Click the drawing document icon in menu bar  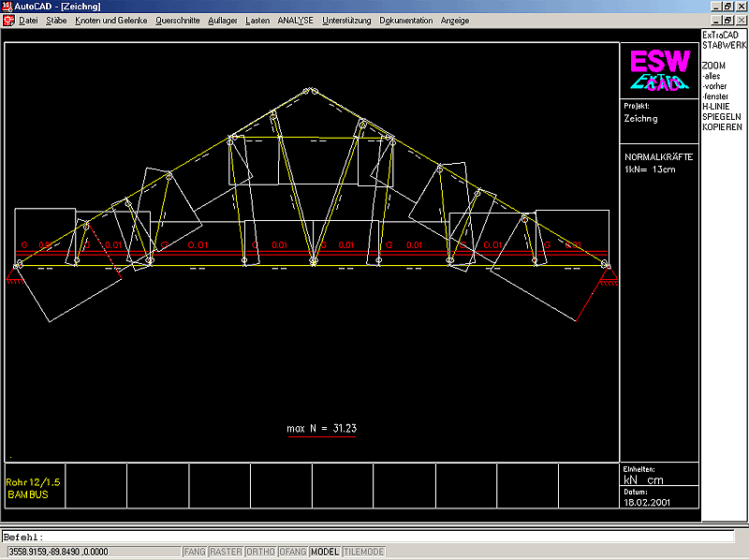pyautogui.click(x=8, y=21)
